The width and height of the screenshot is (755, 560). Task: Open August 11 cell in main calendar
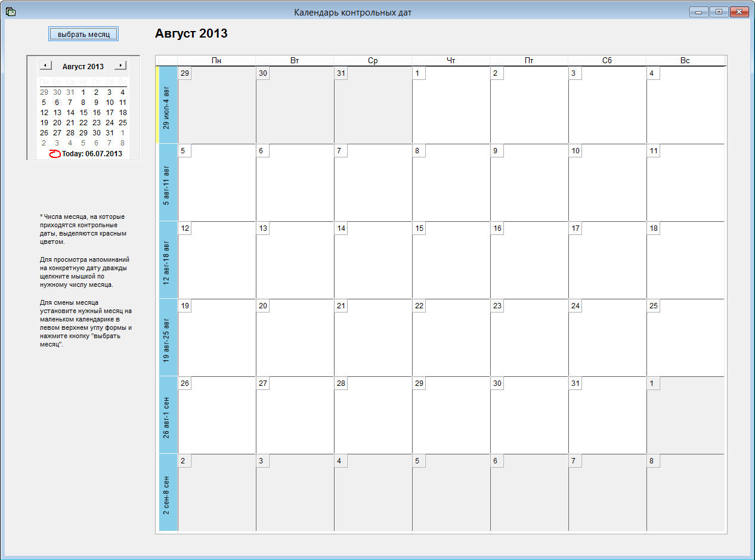(x=685, y=182)
